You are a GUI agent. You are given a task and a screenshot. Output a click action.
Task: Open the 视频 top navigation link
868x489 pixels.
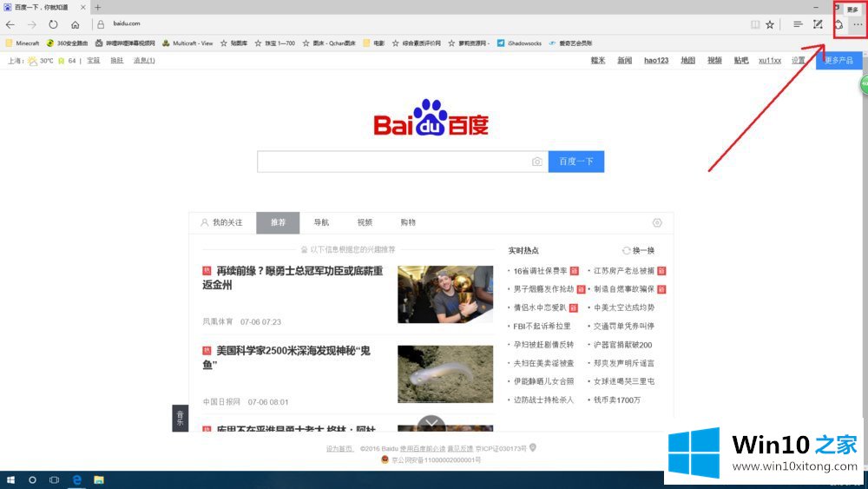coord(714,60)
